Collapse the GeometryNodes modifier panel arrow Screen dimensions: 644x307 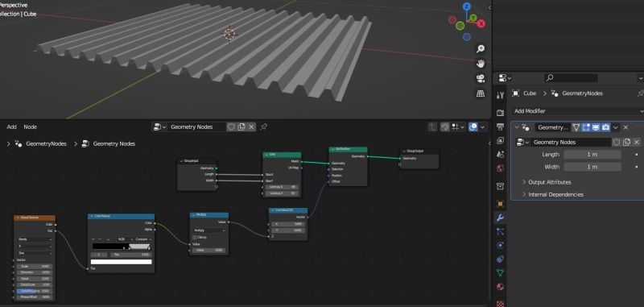point(517,127)
